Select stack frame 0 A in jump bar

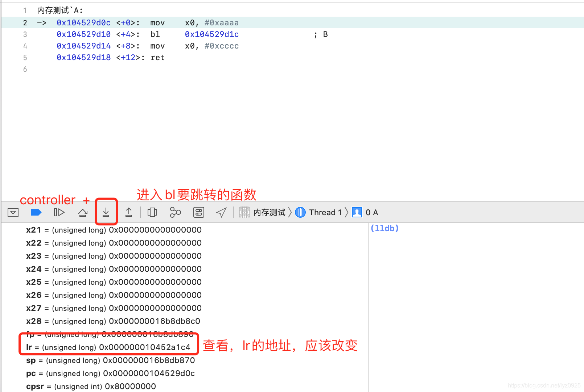tap(372, 212)
